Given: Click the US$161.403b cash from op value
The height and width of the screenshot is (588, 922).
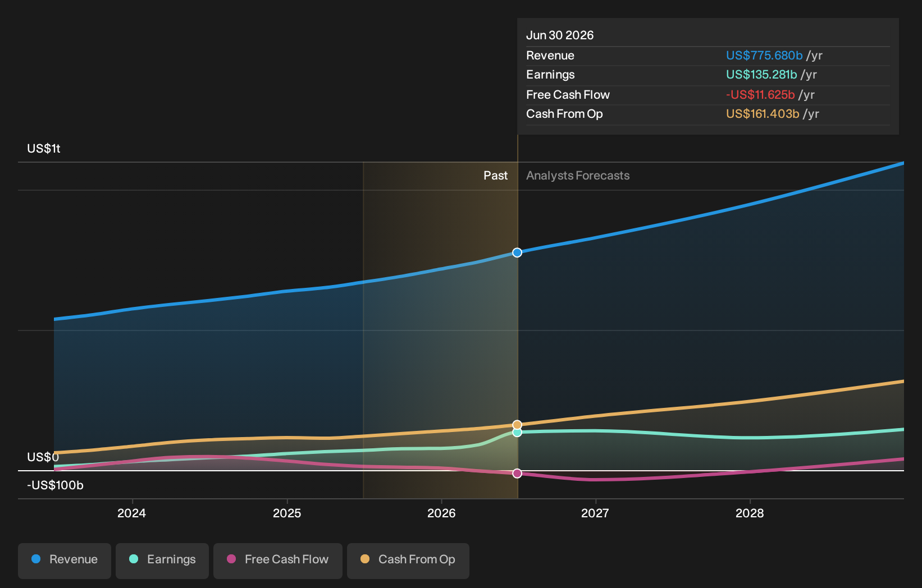Looking at the screenshot, I should tap(763, 114).
